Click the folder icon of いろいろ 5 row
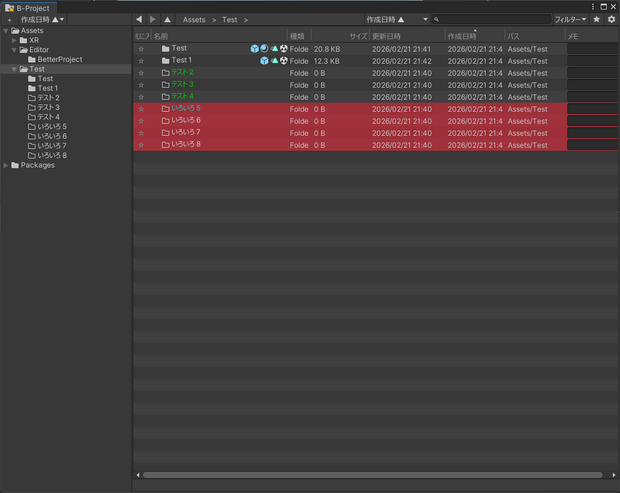 166,109
